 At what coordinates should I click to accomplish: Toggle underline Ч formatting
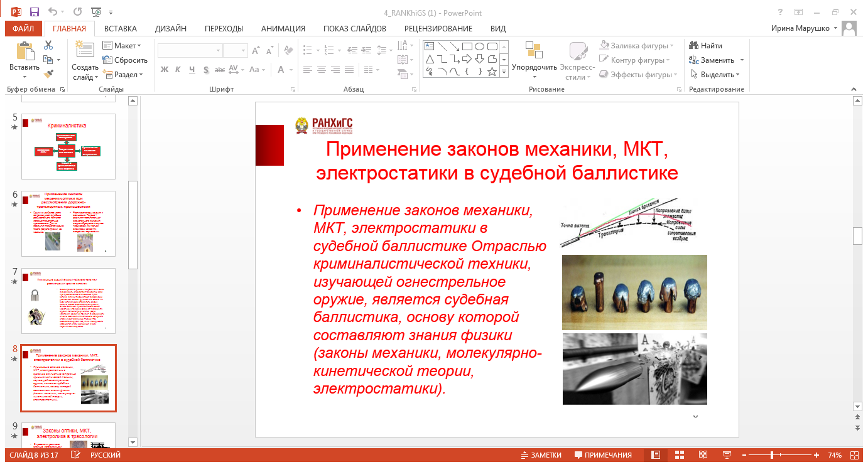coord(192,70)
